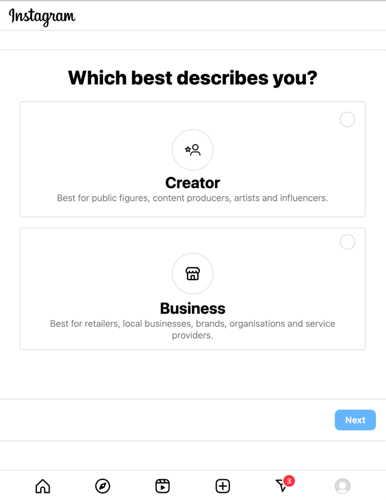Image resolution: width=386 pixels, height=500 pixels.
Task: Go to the Home feed icon
Action: point(43,486)
